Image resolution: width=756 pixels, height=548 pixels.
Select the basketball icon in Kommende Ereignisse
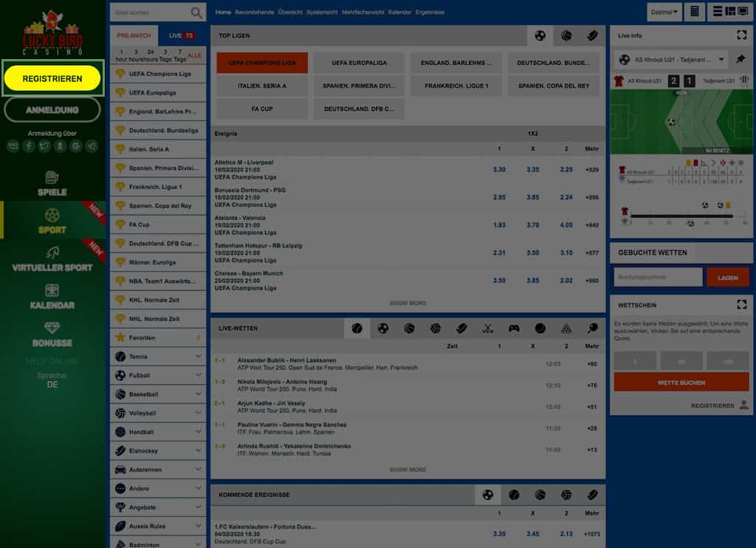[x=540, y=495]
